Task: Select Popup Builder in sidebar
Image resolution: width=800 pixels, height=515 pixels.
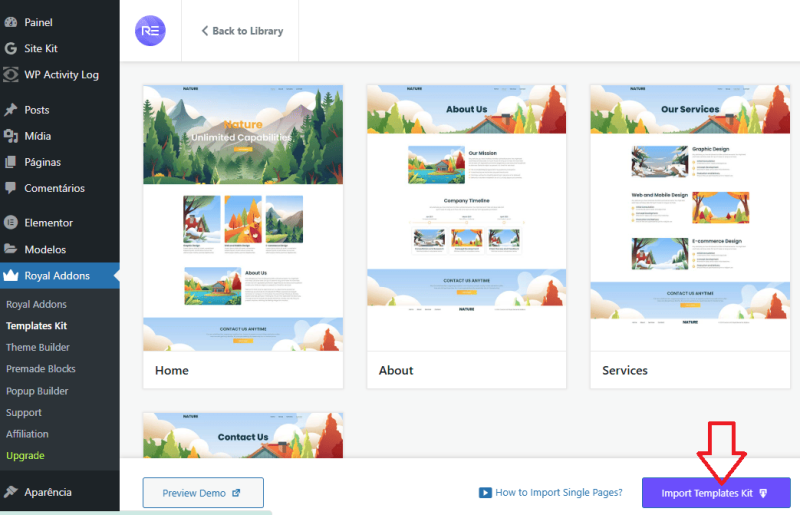Action: click(x=37, y=391)
